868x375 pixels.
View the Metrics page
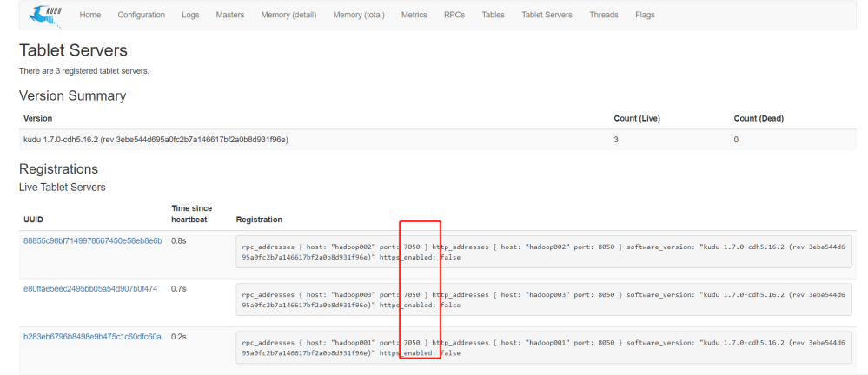414,15
